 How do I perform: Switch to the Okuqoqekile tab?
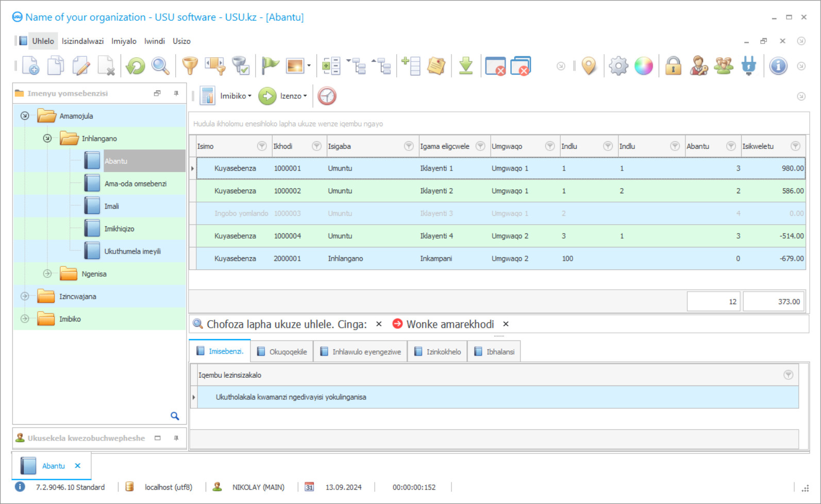coord(282,351)
